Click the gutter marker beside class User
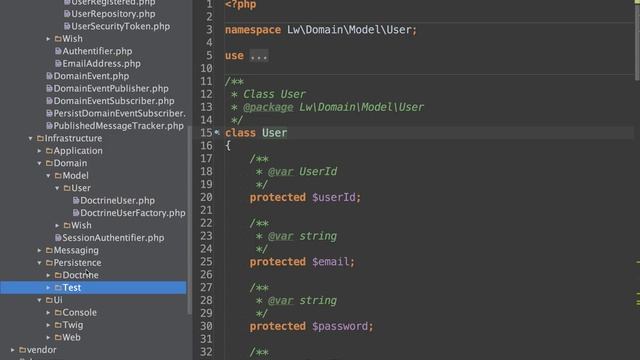The width and height of the screenshot is (640, 360). (217, 132)
